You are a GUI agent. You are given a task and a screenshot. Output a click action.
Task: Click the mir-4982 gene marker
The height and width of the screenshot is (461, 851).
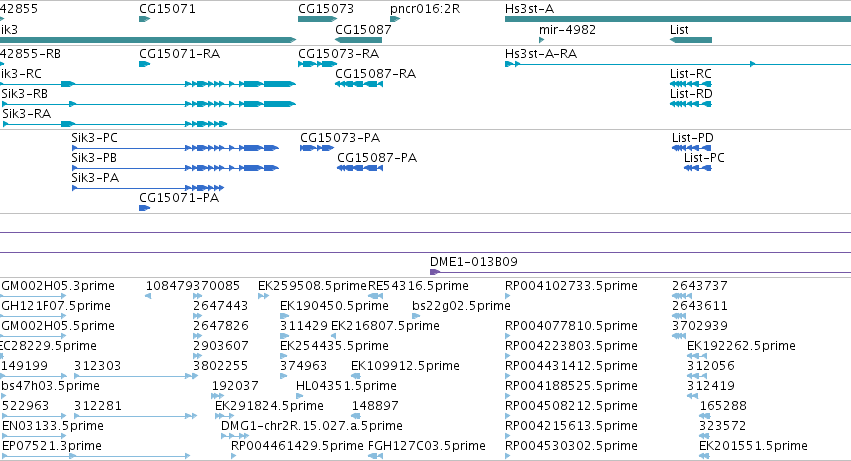coord(541,40)
